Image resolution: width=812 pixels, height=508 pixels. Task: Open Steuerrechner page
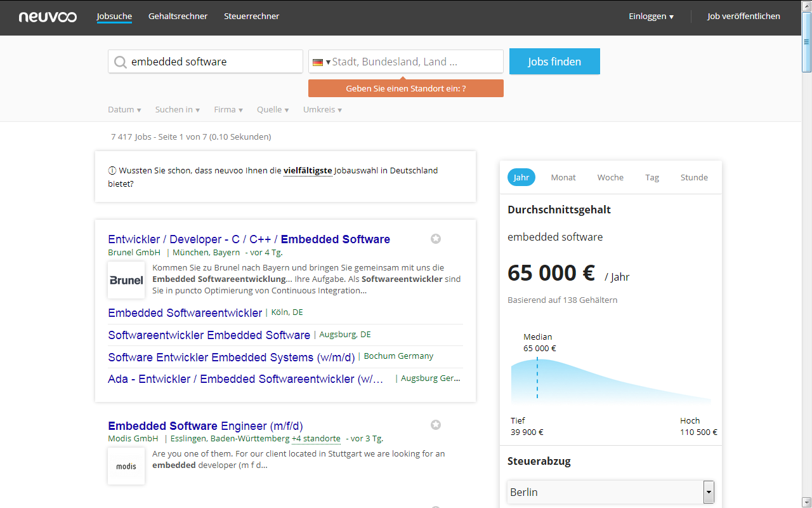251,17
